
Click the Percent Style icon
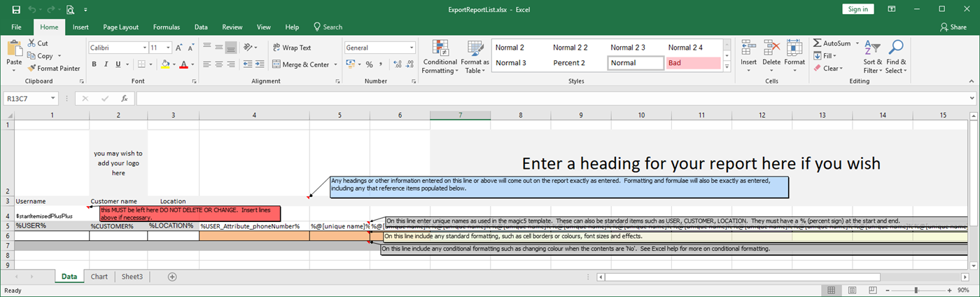coord(369,64)
